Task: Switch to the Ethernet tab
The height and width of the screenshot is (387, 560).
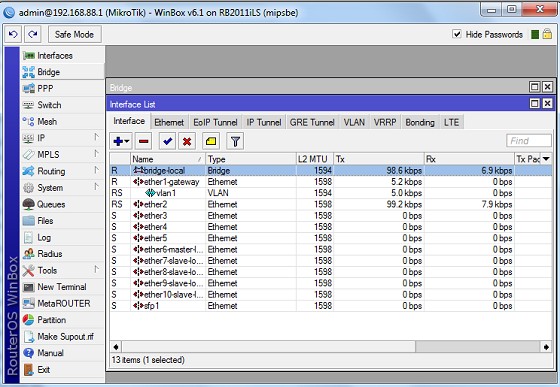Action: pos(169,122)
